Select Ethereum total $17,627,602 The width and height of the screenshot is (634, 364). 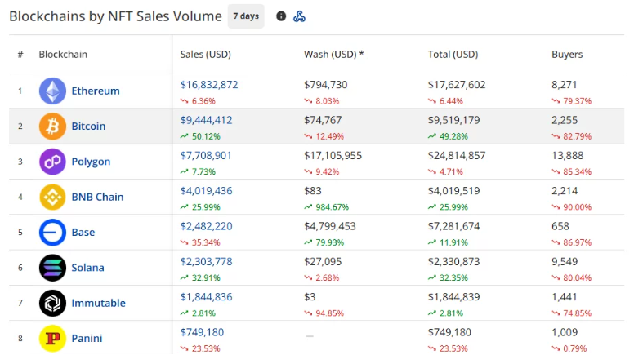(457, 84)
